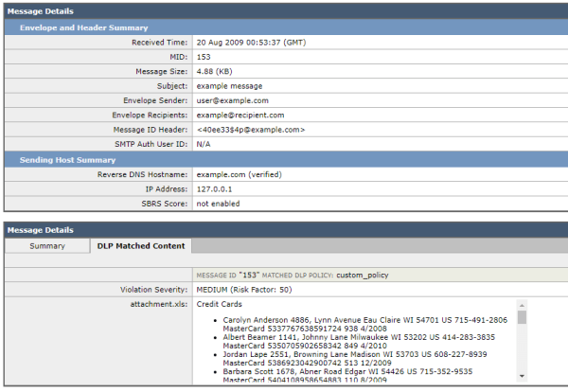Select the Message ID Header value
This screenshot has height=392, width=568.
(250, 129)
